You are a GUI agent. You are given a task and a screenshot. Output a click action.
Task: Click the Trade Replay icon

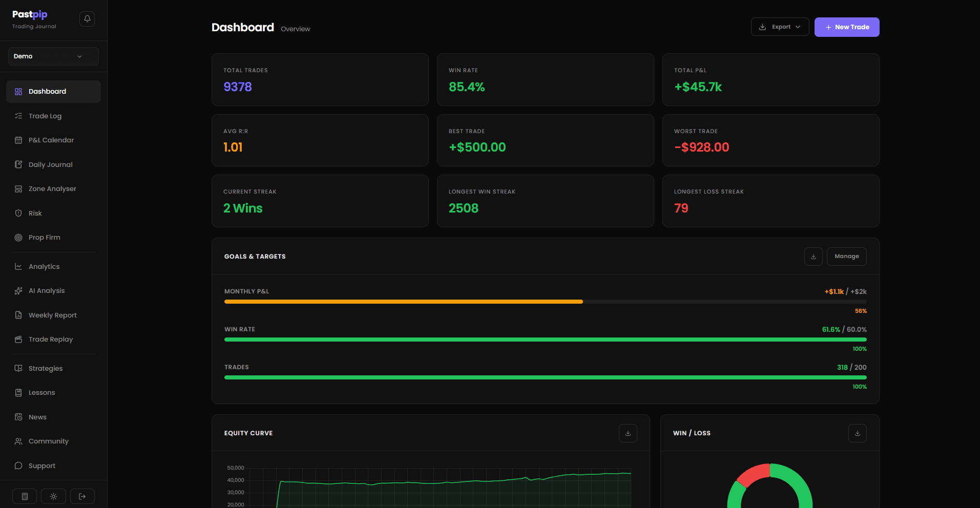tap(18, 340)
